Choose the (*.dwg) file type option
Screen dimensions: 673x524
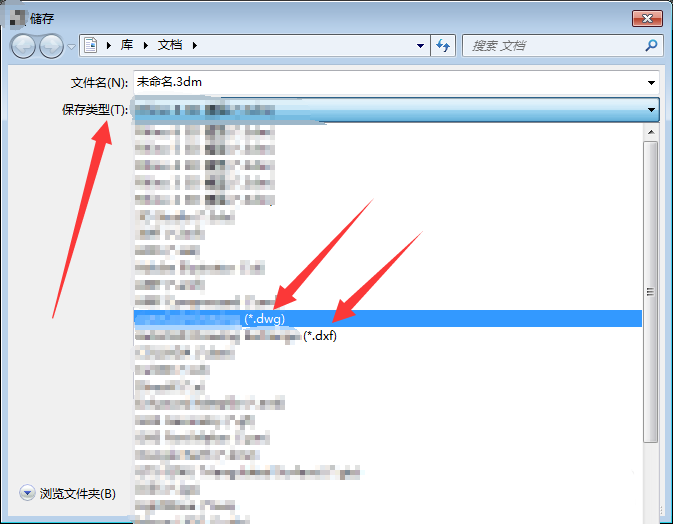coord(264,318)
